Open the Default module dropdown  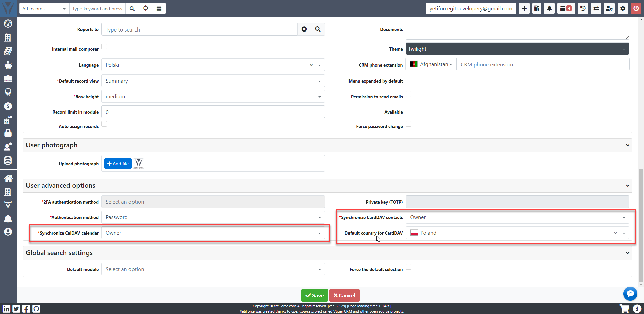tap(213, 269)
